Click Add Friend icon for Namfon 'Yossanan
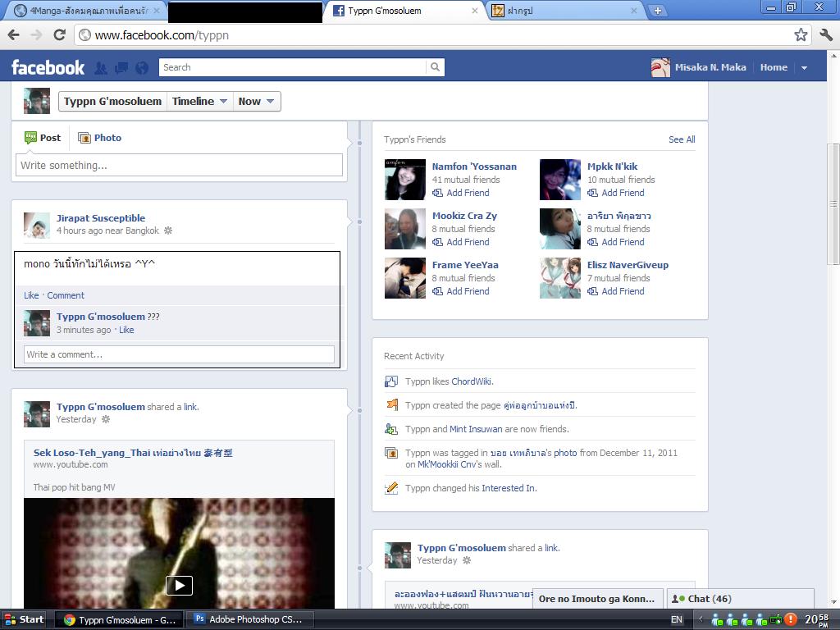The image size is (840, 630). click(x=437, y=193)
